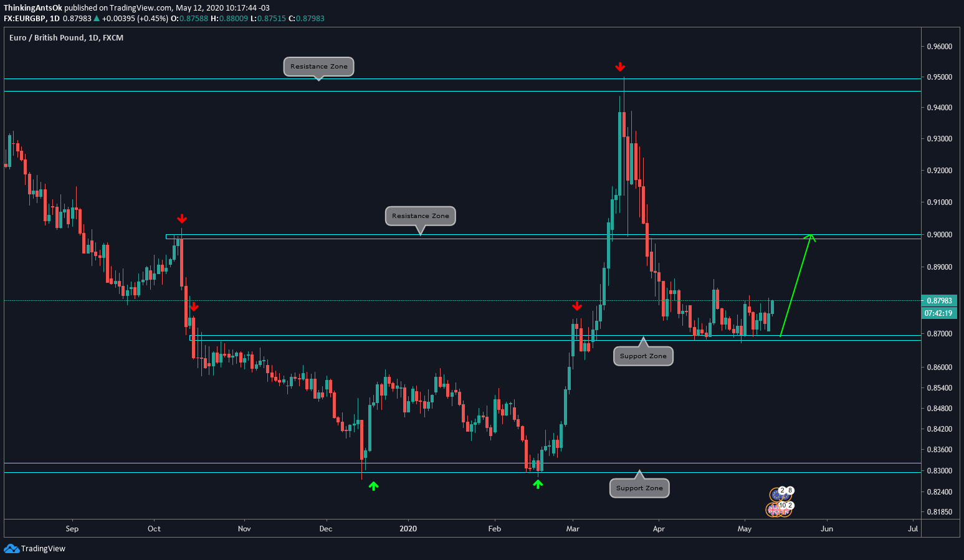The width and height of the screenshot is (964, 560).
Task: Click the 0.81850 price axis label
Action: coord(939,512)
